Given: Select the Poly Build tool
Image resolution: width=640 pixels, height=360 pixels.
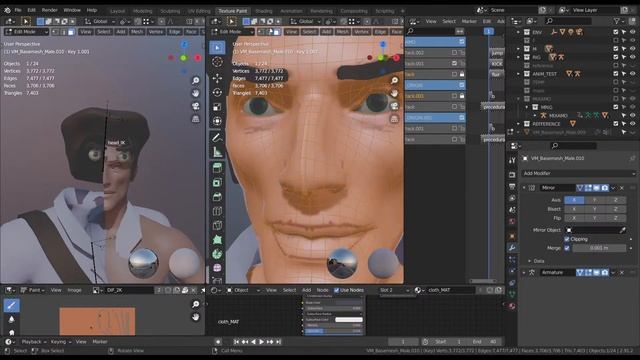Looking at the screenshot, I should tap(217, 240).
